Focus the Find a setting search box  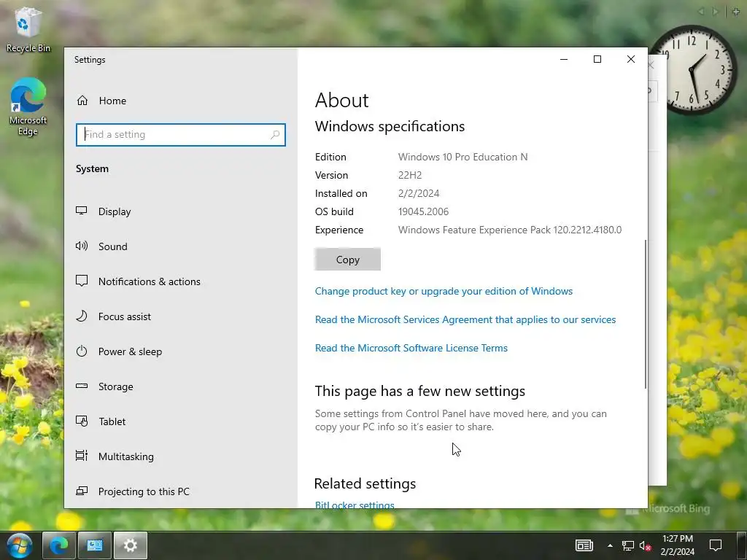tap(181, 135)
